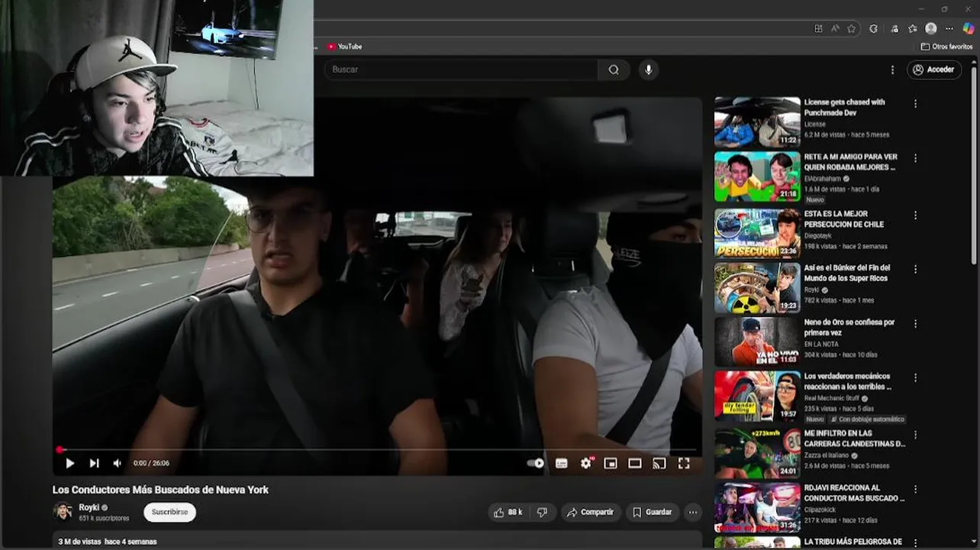This screenshot has height=550, width=980.
Task: Open the player settings gear
Action: coord(586,463)
